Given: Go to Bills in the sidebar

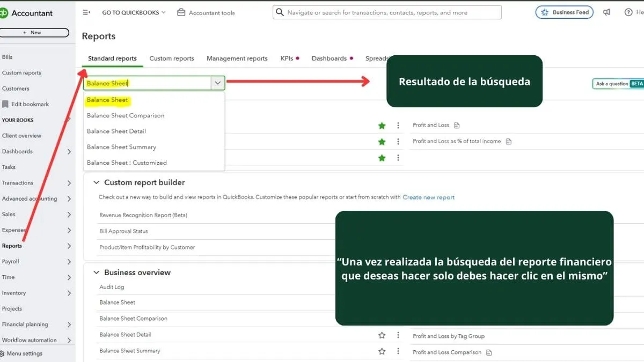Looking at the screenshot, I should pos(7,57).
